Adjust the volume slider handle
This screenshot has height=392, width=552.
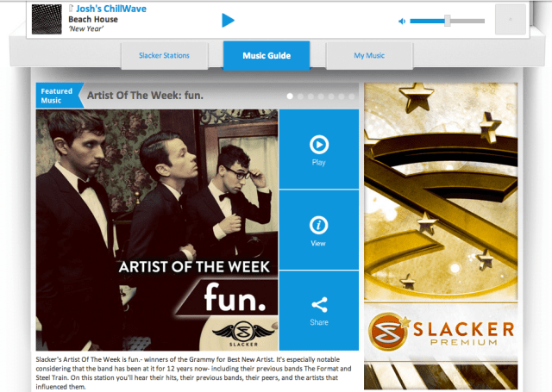(x=447, y=21)
